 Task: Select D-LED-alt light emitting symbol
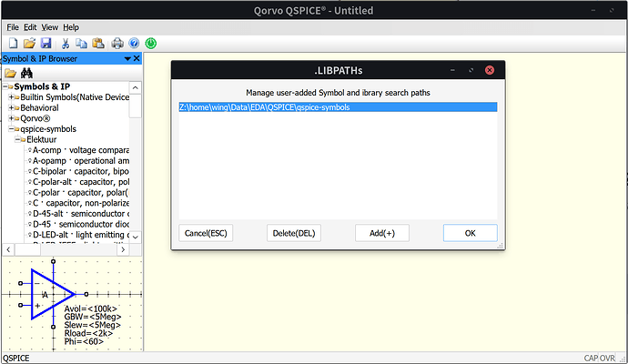click(81, 235)
